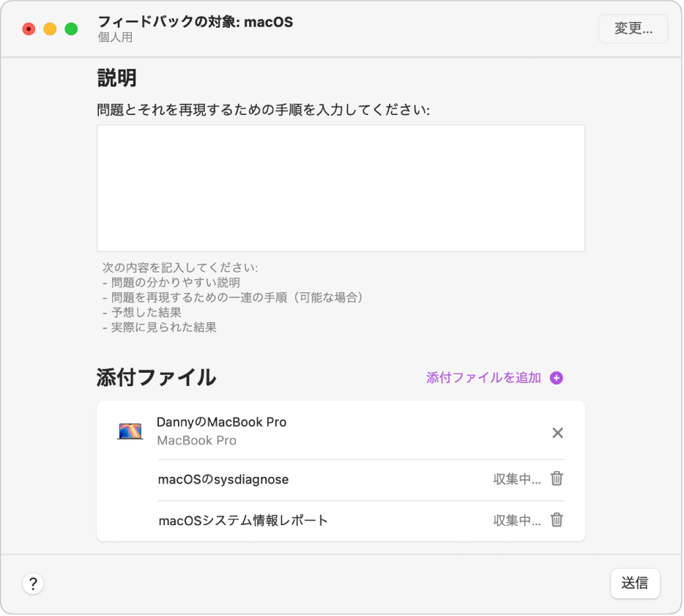Click the hint 問題を再現するための一連の手順（可能な場合）
Screen dimensions: 684x616
tap(237, 298)
